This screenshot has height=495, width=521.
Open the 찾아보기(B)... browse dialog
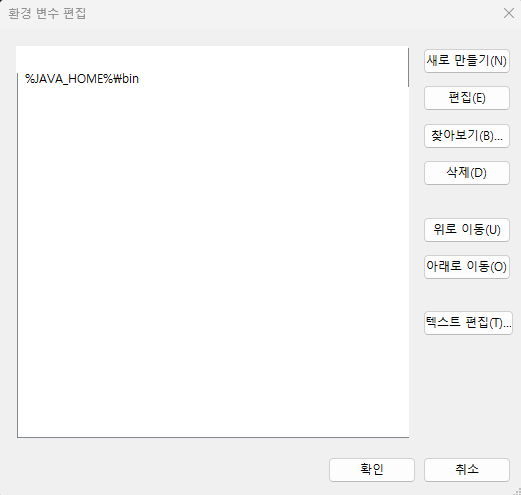pos(467,136)
